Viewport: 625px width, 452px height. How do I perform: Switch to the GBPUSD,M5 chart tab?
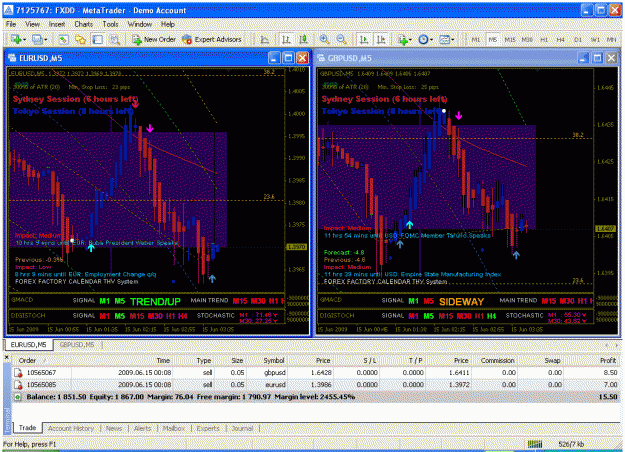(77, 345)
